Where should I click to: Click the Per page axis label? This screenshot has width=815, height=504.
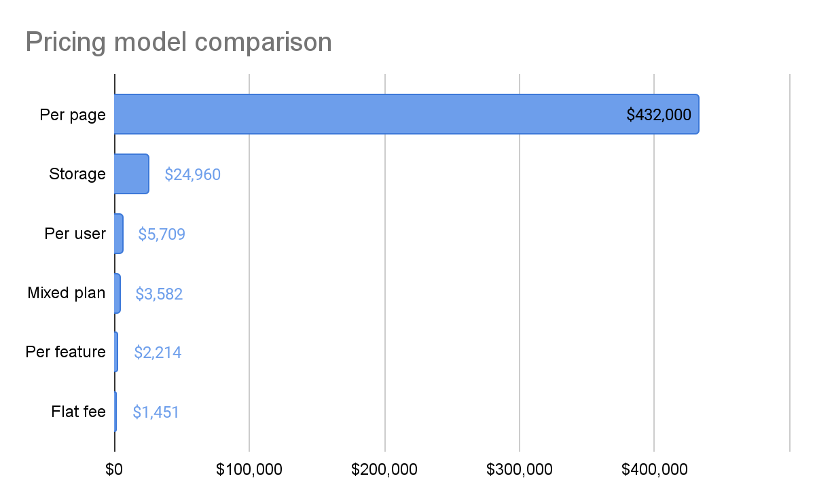pyautogui.click(x=73, y=115)
